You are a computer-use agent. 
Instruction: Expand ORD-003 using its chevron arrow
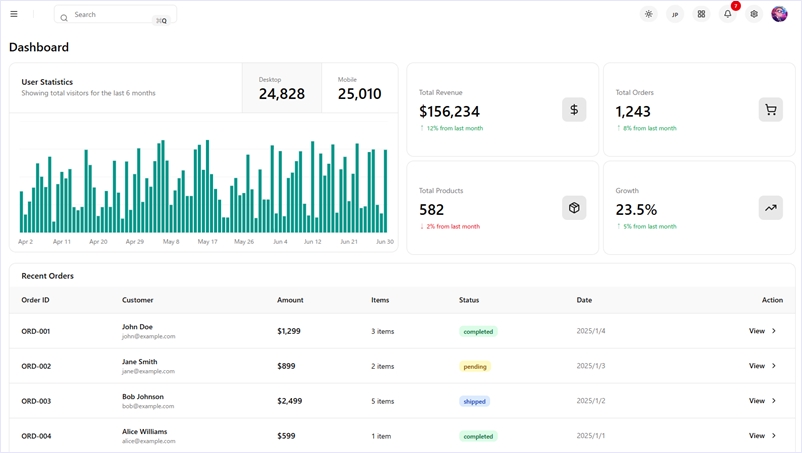[774, 401]
